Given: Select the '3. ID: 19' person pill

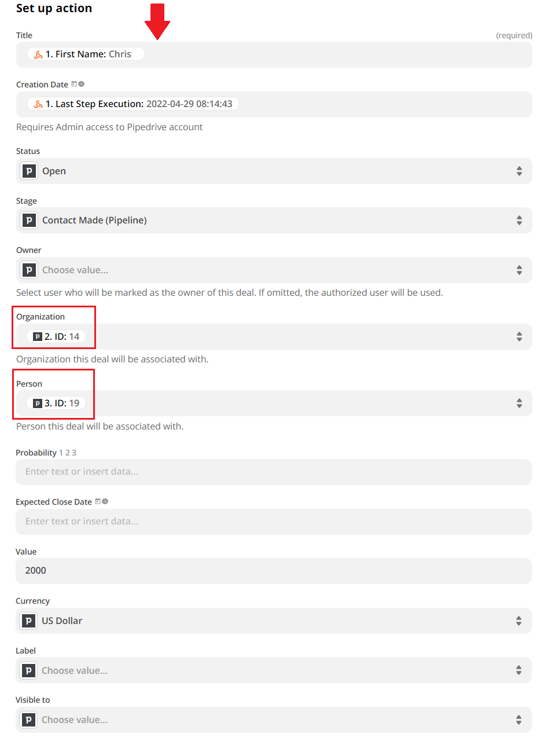Looking at the screenshot, I should click(56, 403).
